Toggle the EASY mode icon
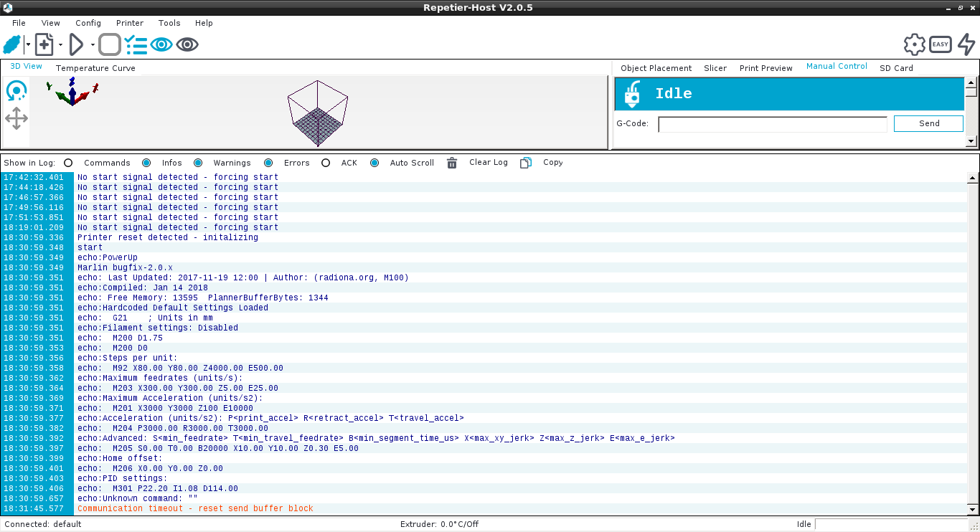 pyautogui.click(x=941, y=44)
